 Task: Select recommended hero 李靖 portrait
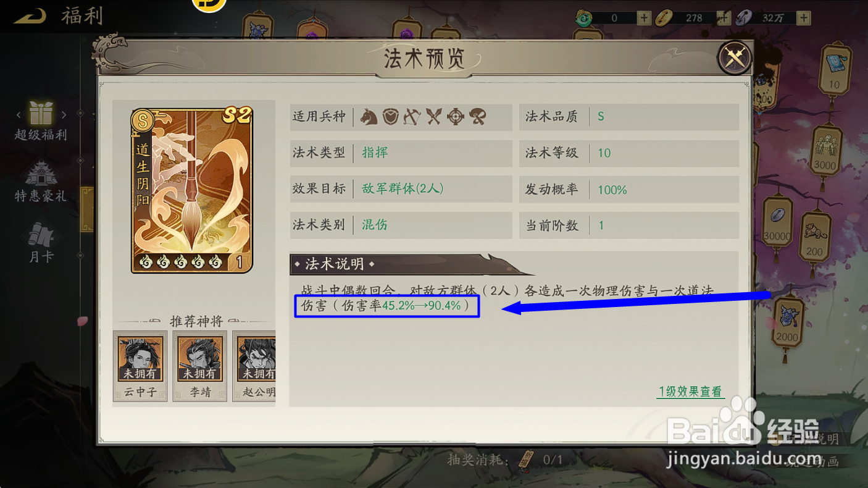pos(199,366)
